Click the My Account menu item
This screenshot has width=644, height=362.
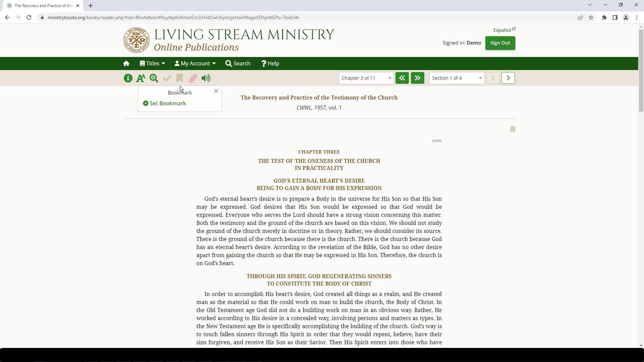coord(195,63)
